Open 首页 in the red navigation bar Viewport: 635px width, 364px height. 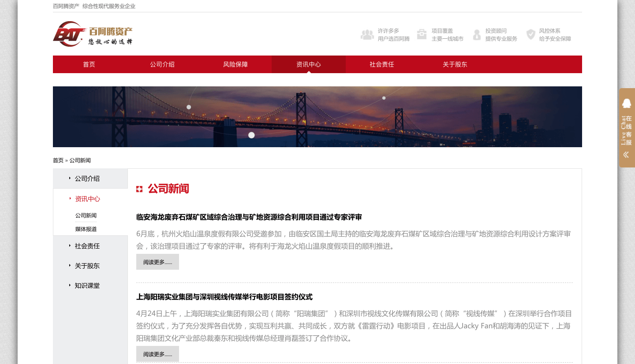[x=89, y=64]
